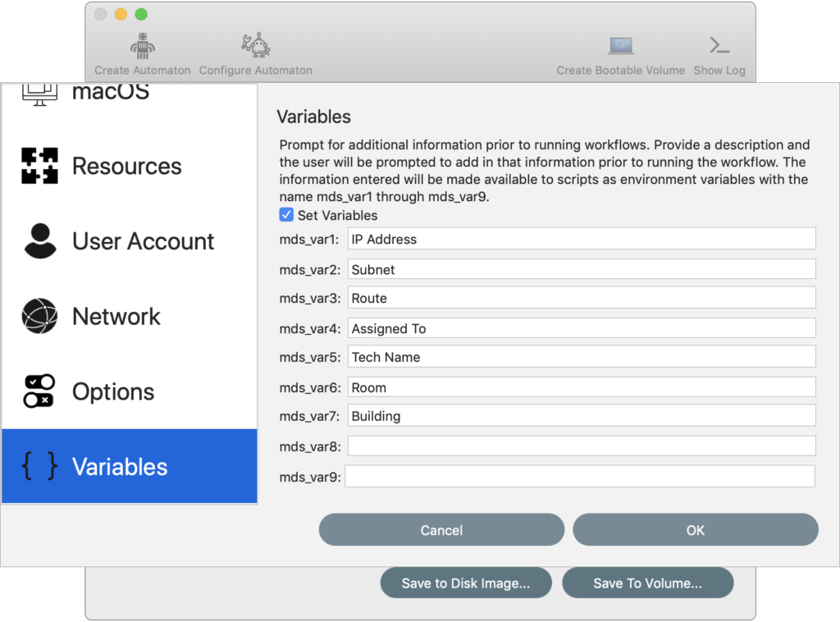Uncheck the Set Variables checkbox
Viewport: 840px width, 622px height.
coord(286,215)
